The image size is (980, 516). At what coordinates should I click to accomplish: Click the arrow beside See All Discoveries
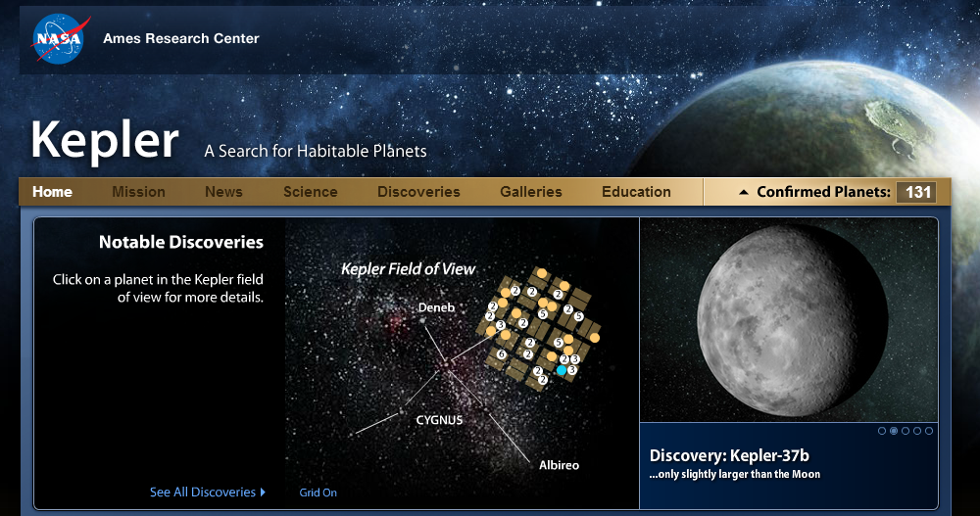pos(263,493)
